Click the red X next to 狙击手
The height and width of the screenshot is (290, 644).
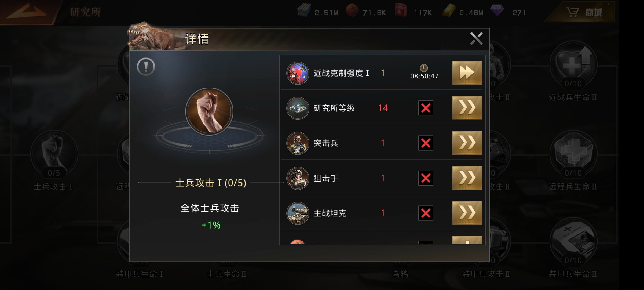point(426,178)
